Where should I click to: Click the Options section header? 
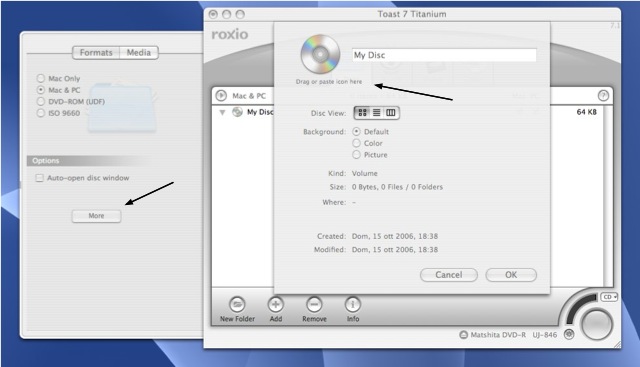(88, 161)
